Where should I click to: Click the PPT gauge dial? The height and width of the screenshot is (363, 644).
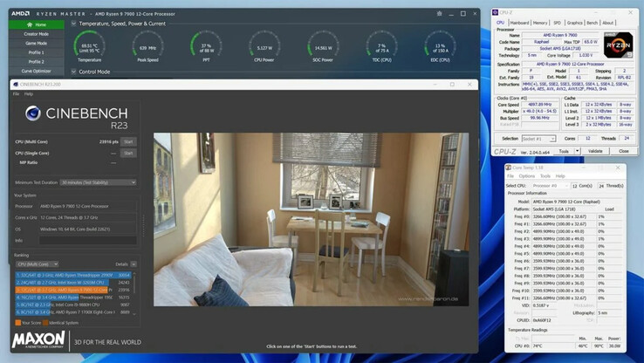point(206,47)
